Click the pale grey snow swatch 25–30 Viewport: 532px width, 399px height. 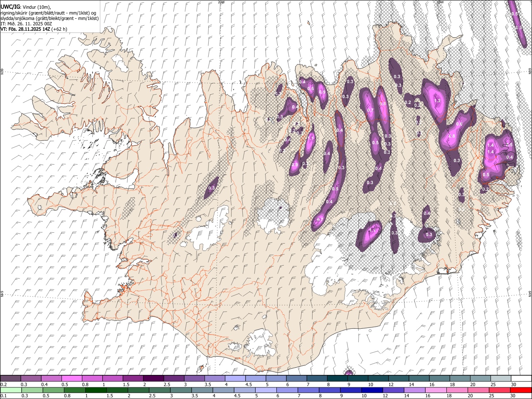point(501,378)
